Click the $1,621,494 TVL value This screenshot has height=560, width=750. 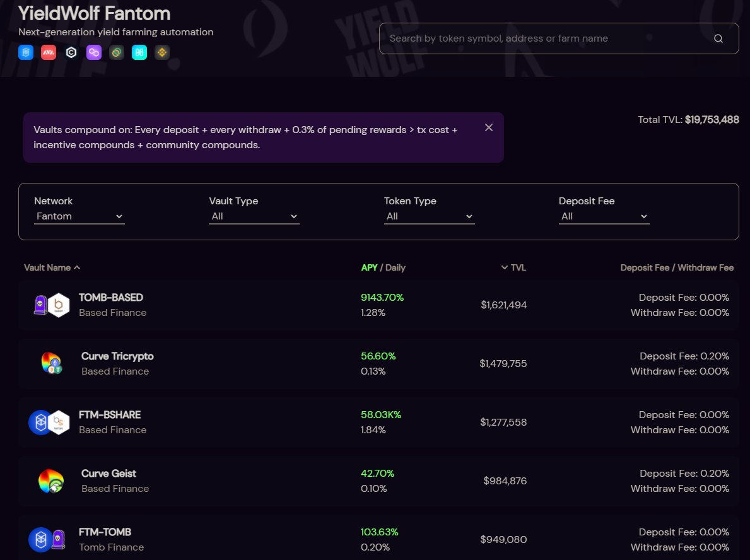pyautogui.click(x=503, y=305)
